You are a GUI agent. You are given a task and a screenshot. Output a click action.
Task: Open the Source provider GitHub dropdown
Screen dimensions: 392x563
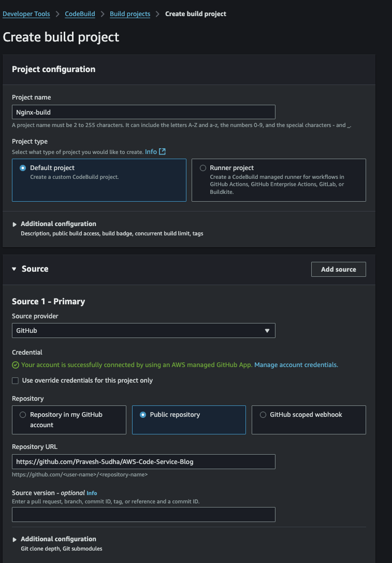(x=143, y=331)
